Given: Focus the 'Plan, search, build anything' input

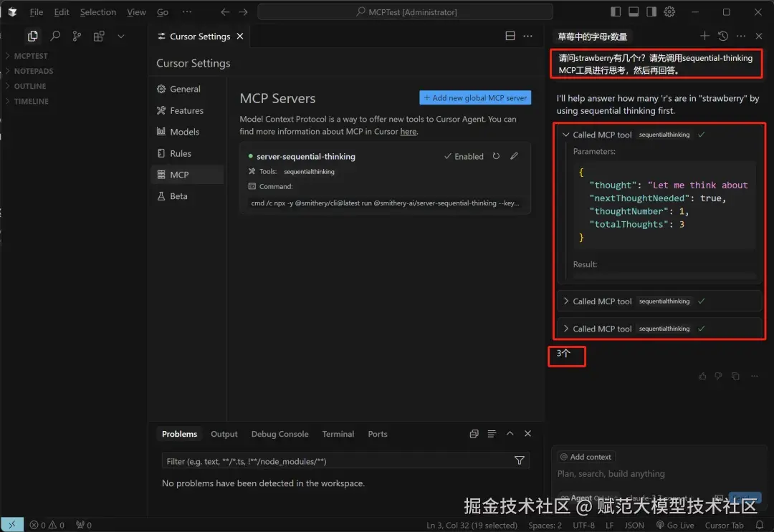Looking at the screenshot, I should (x=611, y=474).
